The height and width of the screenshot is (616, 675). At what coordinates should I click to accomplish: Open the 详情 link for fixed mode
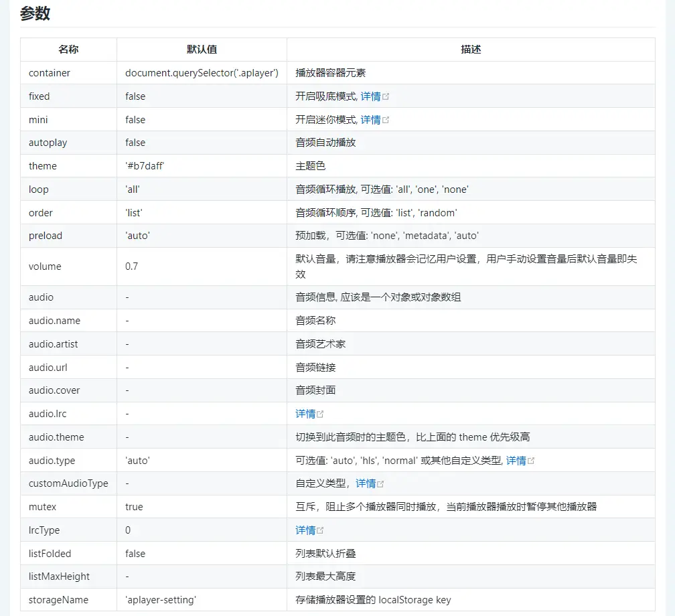pyautogui.click(x=370, y=96)
